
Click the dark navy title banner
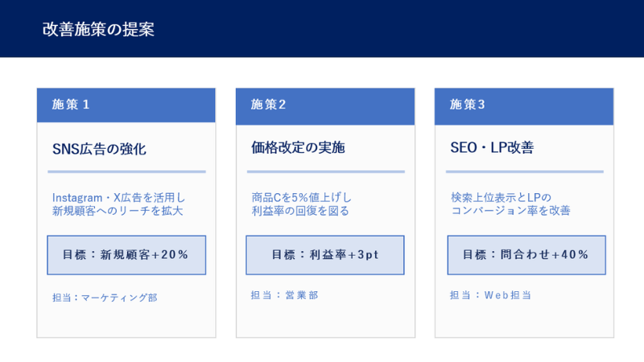tap(322, 29)
